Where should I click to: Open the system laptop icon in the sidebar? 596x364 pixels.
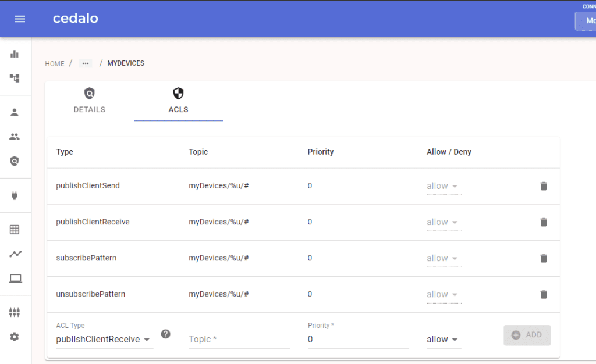coord(15,278)
